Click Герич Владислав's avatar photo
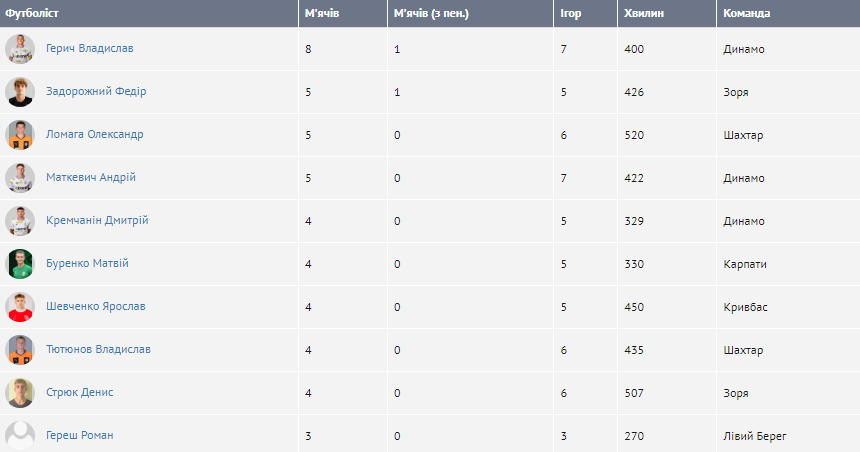This screenshot has height=452, width=860. pos(20,49)
